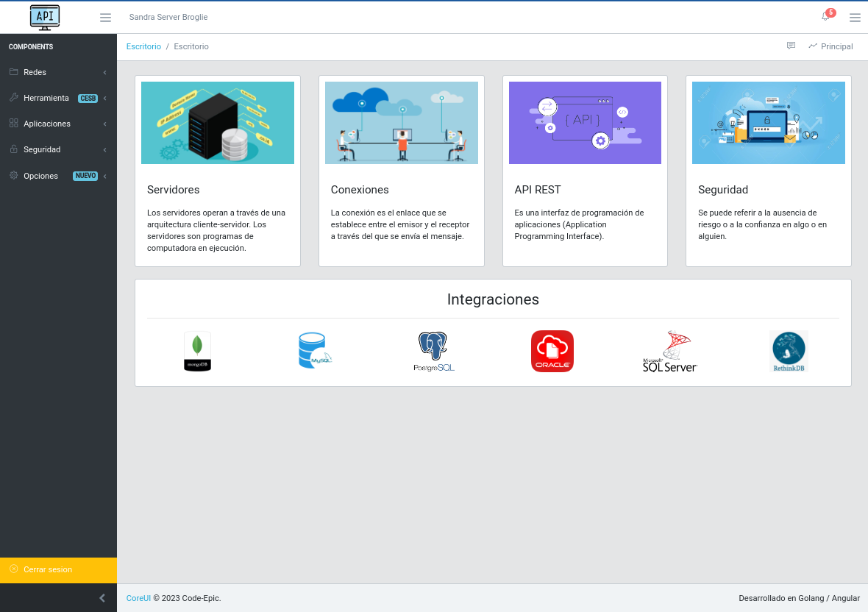Collapse the sidebar with bottom arrow

102,597
